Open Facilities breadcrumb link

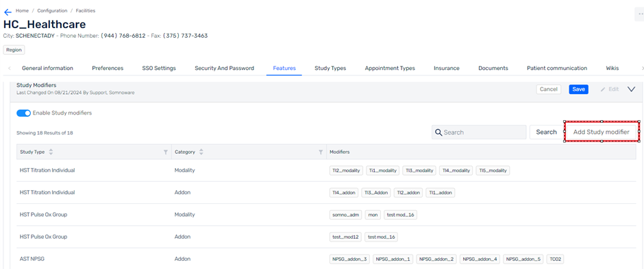(86, 11)
